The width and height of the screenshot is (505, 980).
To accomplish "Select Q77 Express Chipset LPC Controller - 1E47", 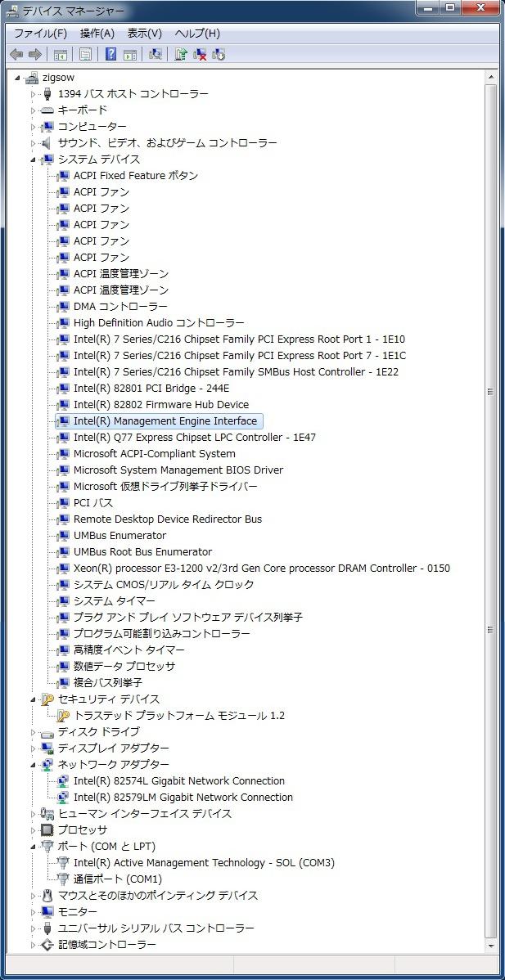I will coord(194,437).
